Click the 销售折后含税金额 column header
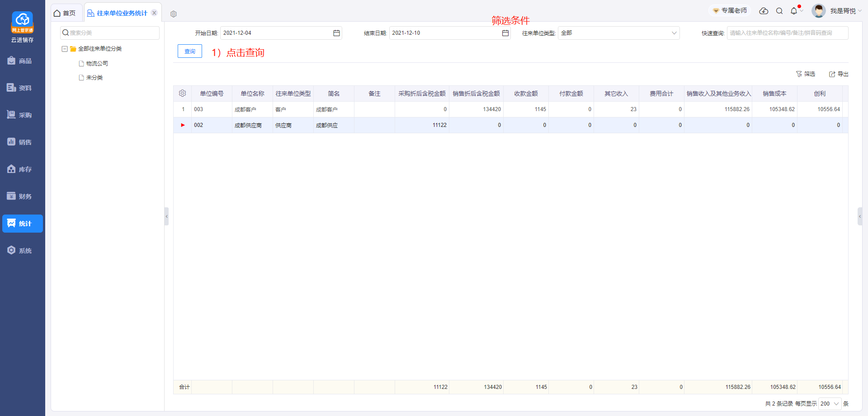Screen dimensions: 868x416 [x=476, y=93]
